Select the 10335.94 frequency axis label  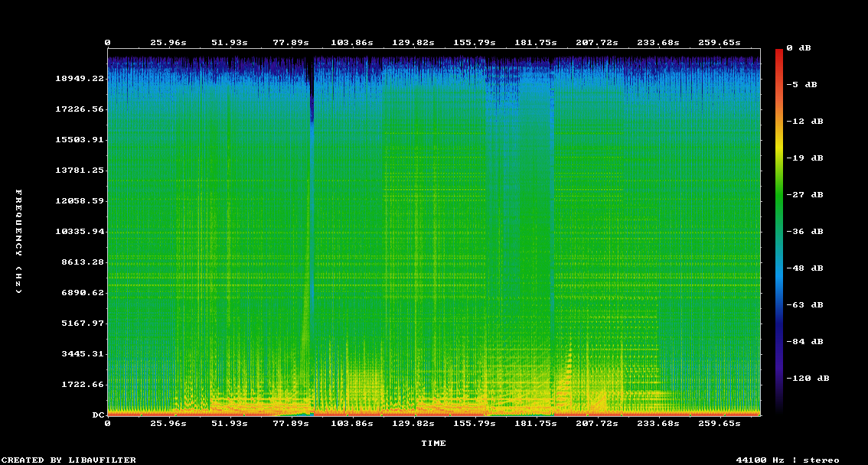pos(79,232)
